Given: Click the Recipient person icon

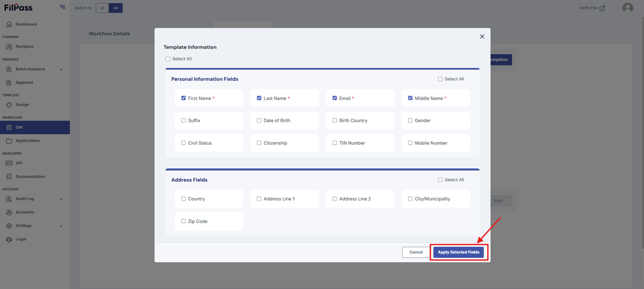Looking at the screenshot, I should click(x=9, y=47).
